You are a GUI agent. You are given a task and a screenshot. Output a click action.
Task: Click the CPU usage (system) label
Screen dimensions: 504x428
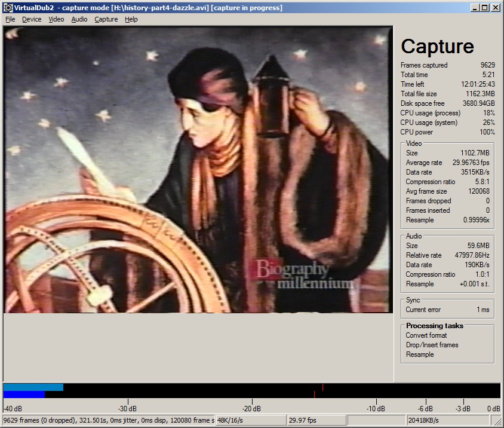pyautogui.click(x=429, y=123)
